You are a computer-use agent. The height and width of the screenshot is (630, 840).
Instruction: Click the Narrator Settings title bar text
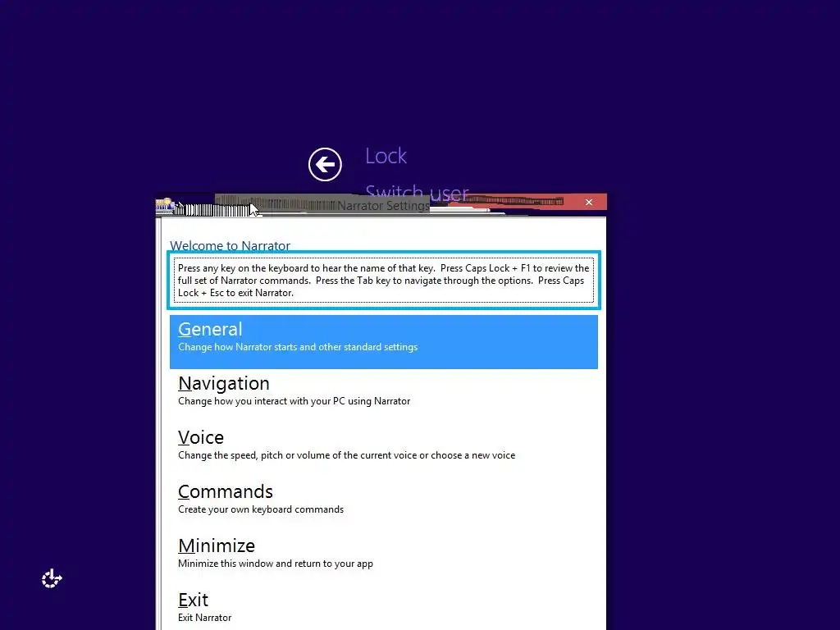[383, 206]
